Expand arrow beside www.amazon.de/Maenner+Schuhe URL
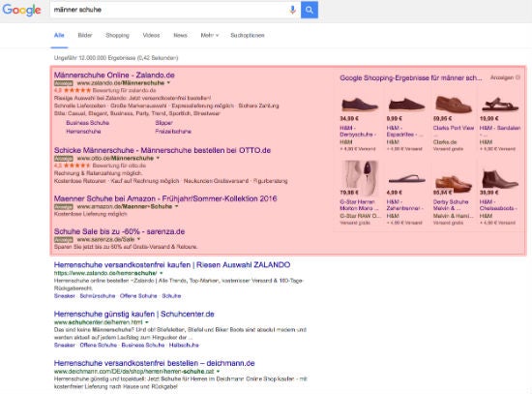This screenshot has width=532, height=394. coord(176,206)
